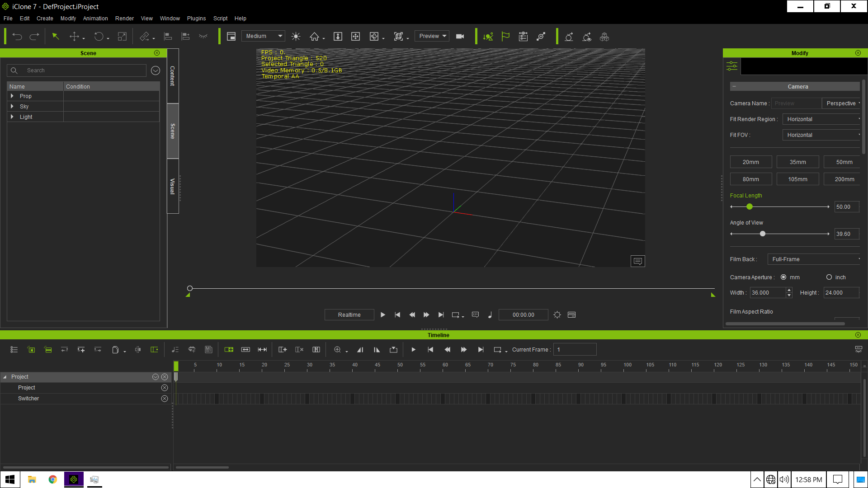Close the Timeline panel
The height and width of the screenshot is (488, 868).
[858, 335]
